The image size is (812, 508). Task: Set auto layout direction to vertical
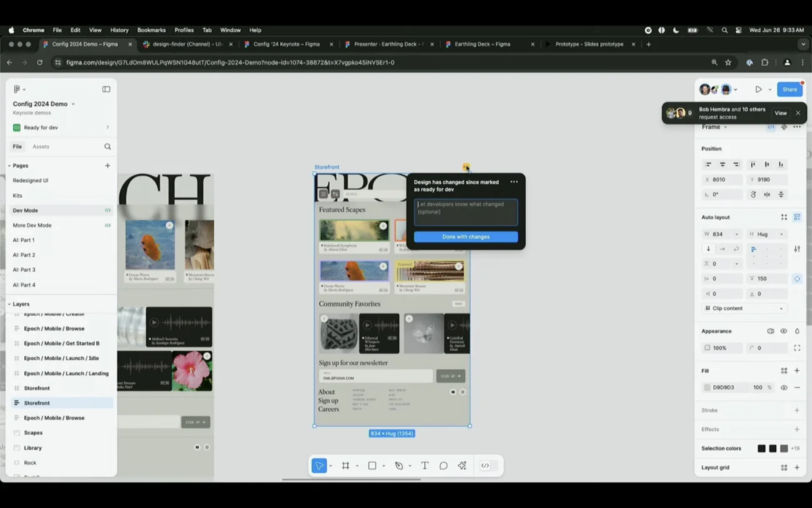point(708,249)
